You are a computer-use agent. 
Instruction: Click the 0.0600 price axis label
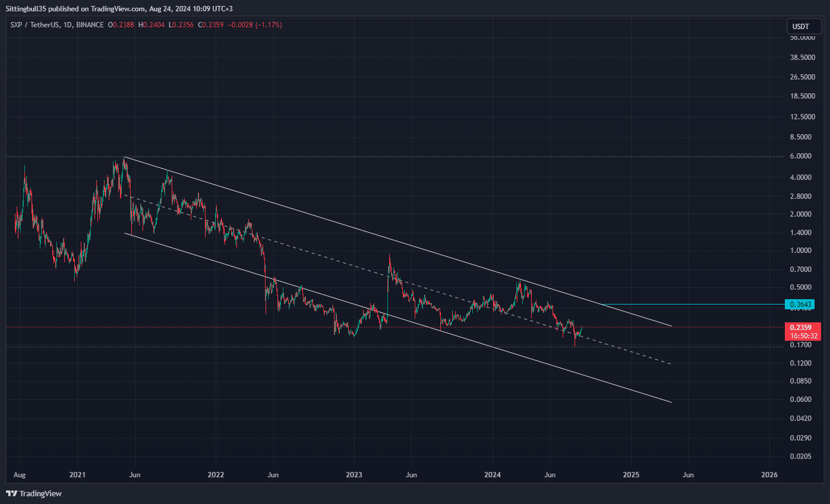(x=801, y=400)
